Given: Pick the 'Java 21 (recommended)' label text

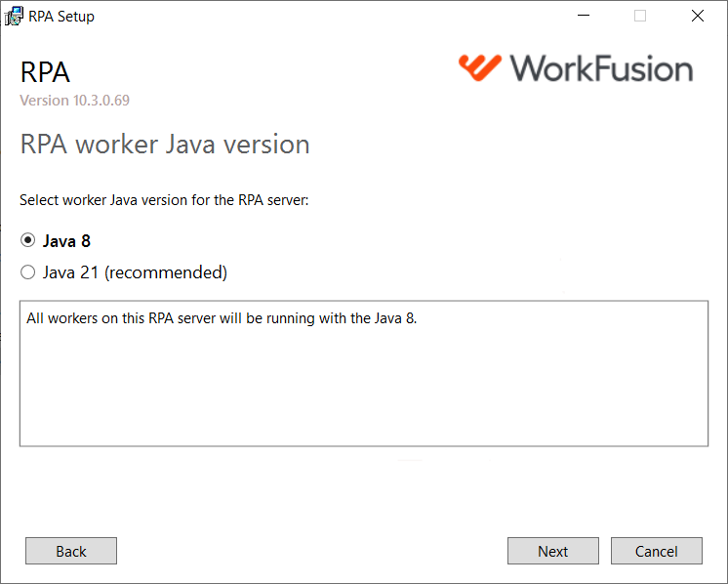Looking at the screenshot, I should coord(135,272).
